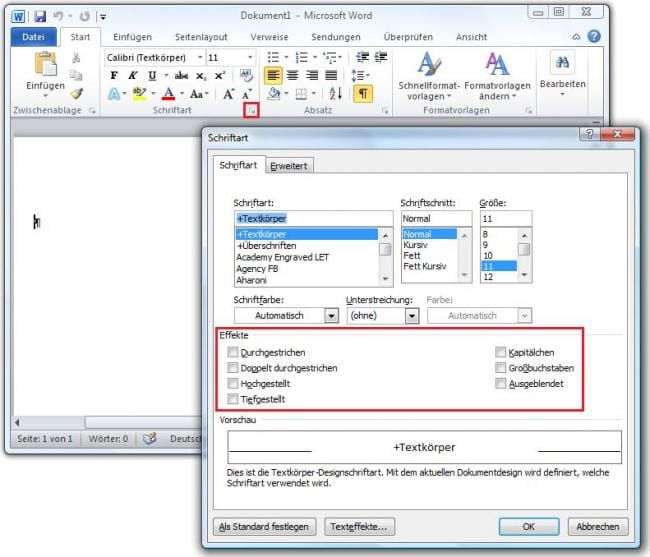Select Agency FB in font list
Screen dimensions: 650x557
pyautogui.click(x=257, y=269)
